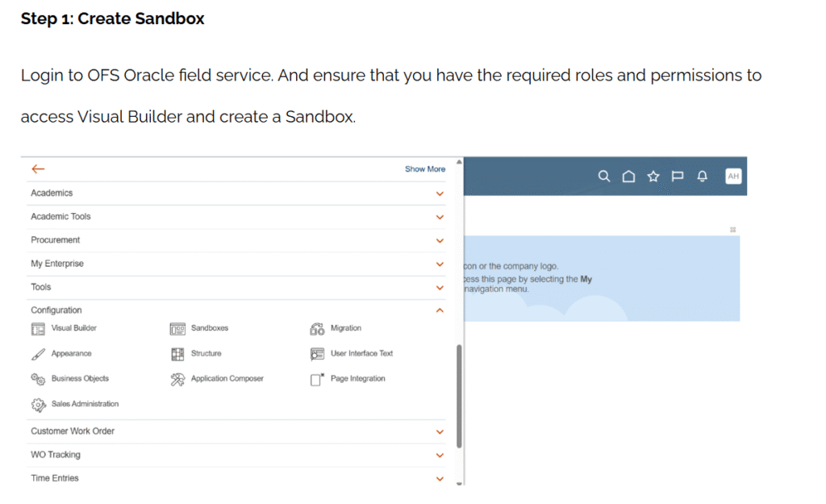Click the orange back arrow
826x504 pixels.
(x=38, y=169)
